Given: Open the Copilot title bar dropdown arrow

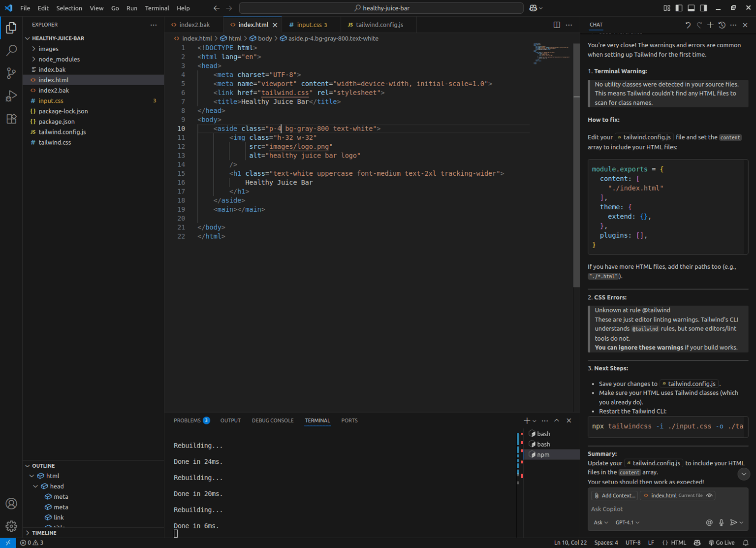Looking at the screenshot, I should (541, 8).
